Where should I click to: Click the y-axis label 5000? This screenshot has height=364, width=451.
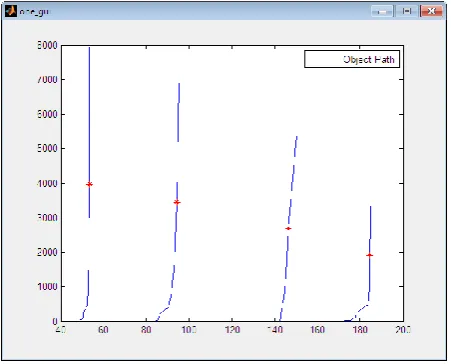(47, 148)
